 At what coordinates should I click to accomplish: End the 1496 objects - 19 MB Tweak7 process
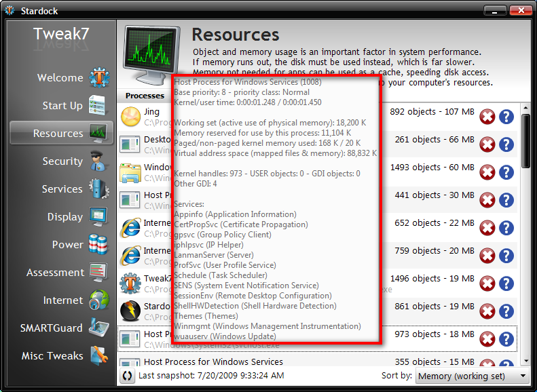487,283
